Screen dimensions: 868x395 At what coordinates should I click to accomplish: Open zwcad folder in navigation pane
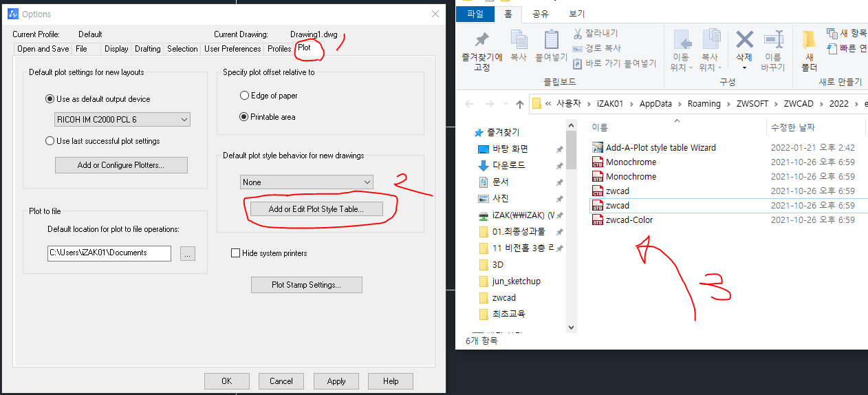(x=499, y=297)
